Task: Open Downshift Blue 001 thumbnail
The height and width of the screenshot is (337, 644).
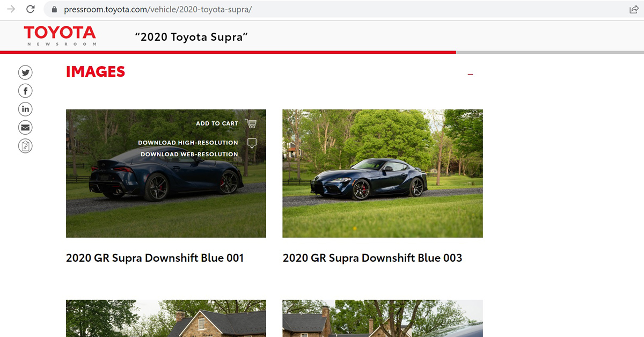Action: pos(166,173)
